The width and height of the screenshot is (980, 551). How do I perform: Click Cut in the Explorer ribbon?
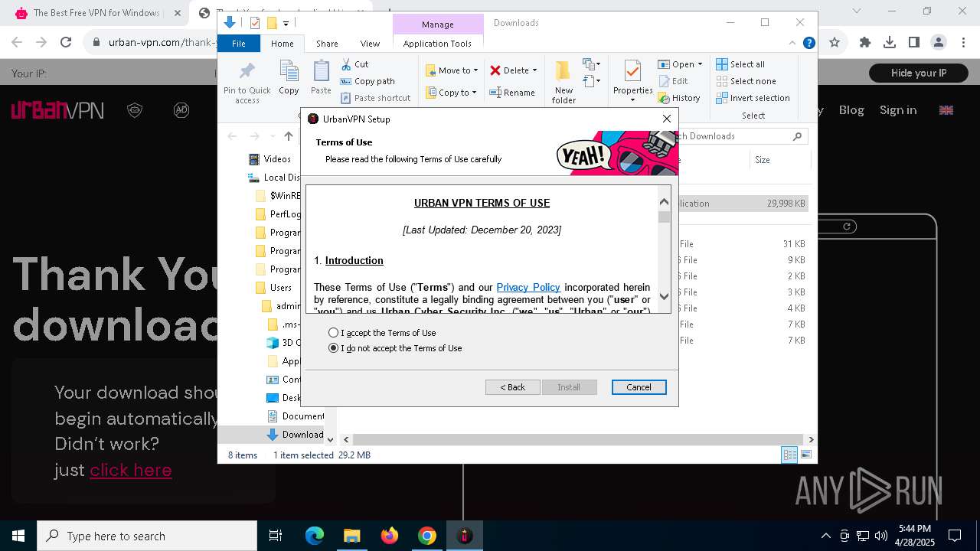pyautogui.click(x=355, y=64)
